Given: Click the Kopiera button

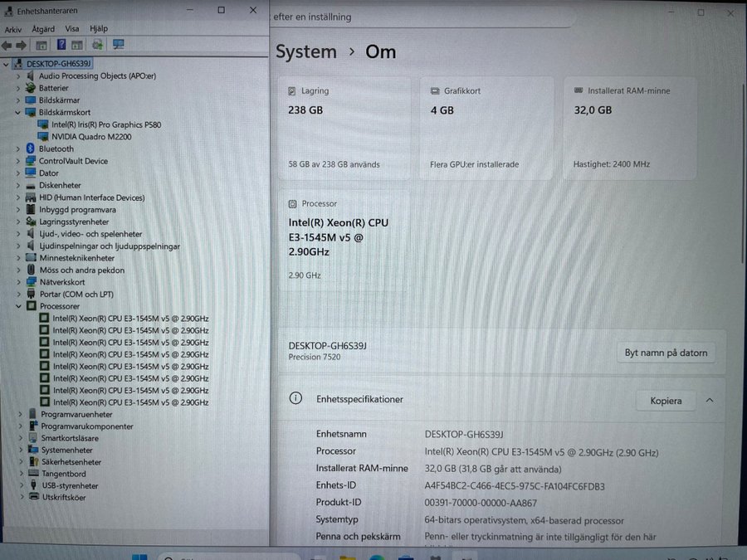Looking at the screenshot, I should tap(666, 401).
